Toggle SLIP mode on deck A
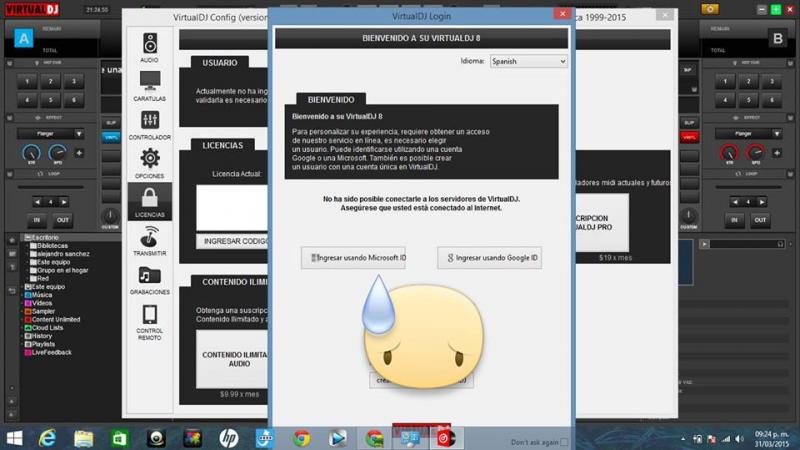Viewport: 800px width, 450px height. (x=111, y=123)
